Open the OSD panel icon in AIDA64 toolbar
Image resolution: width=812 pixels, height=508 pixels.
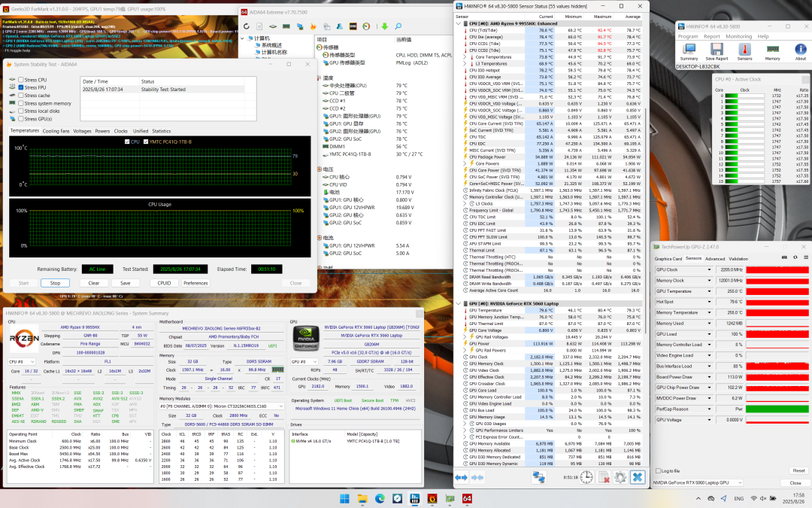[x=353, y=26]
